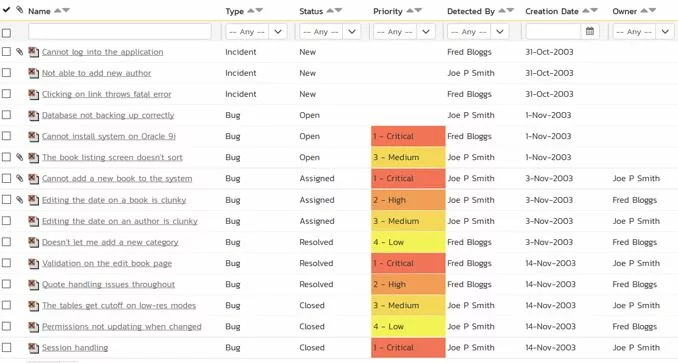Open The tables get cutoff on low-res modes

(x=119, y=306)
